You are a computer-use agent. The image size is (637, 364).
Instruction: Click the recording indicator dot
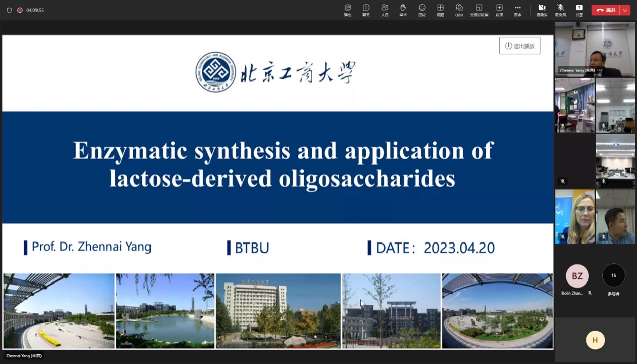[20, 10]
